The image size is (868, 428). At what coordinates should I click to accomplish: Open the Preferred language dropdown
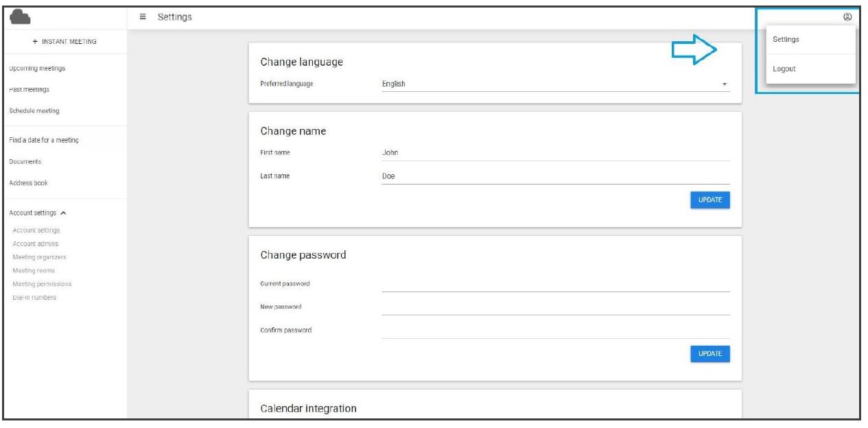click(x=555, y=84)
